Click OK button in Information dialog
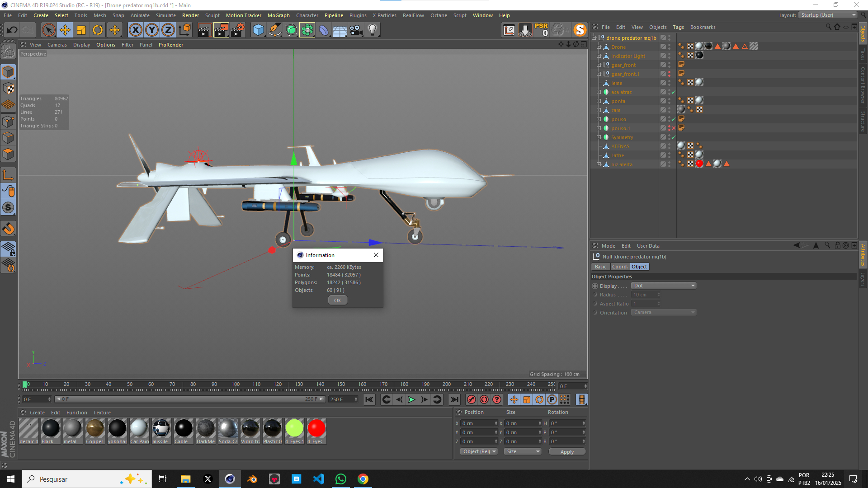This screenshot has height=488, width=868. click(337, 300)
